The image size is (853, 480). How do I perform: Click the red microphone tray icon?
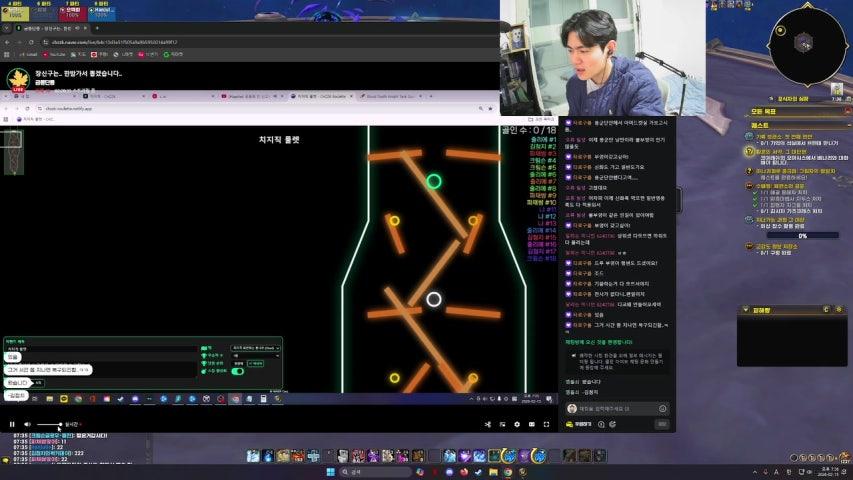coord(765,472)
